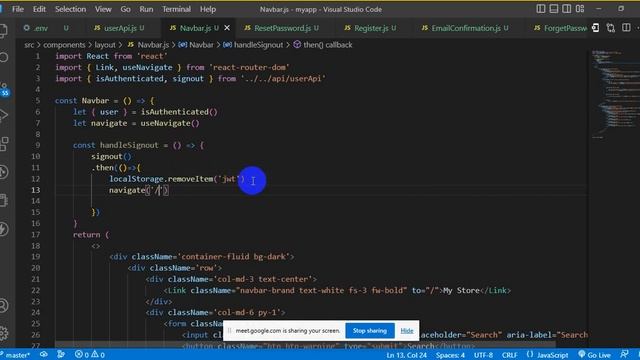Click isAuthenticated() call on line 6

pyautogui.click(x=179, y=112)
